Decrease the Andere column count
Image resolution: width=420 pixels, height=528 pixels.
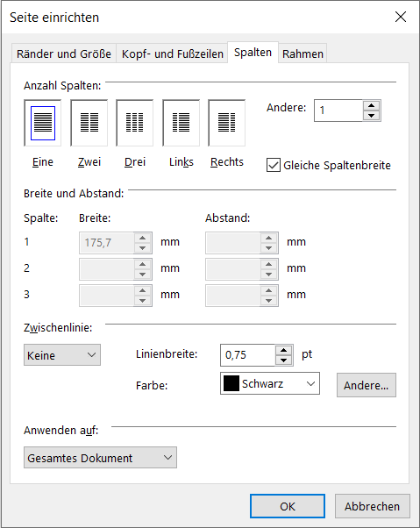tap(371, 116)
